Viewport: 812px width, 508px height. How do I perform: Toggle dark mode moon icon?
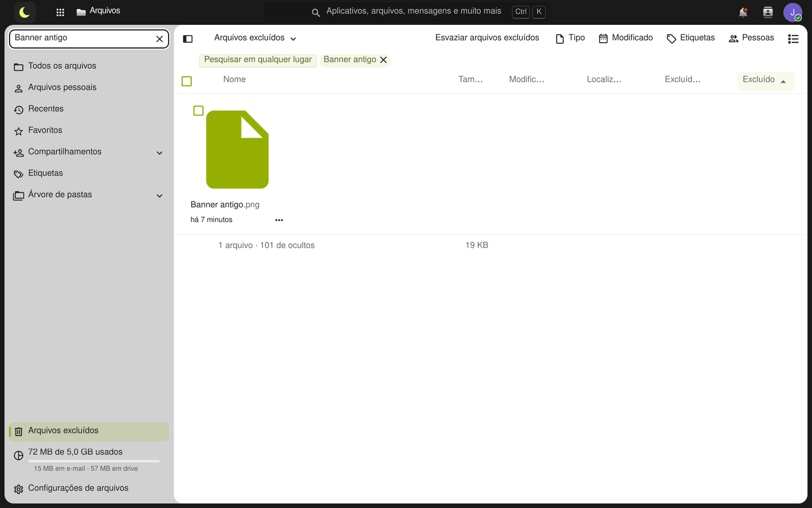click(x=25, y=12)
